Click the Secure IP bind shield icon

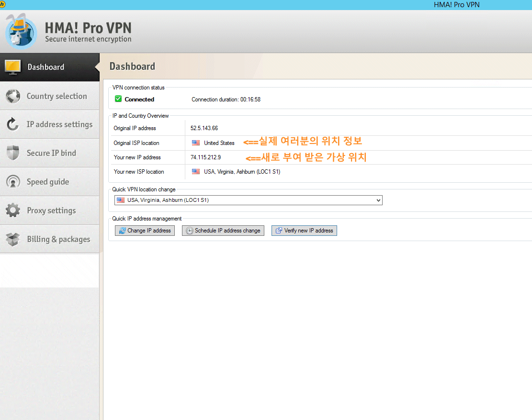13,154
